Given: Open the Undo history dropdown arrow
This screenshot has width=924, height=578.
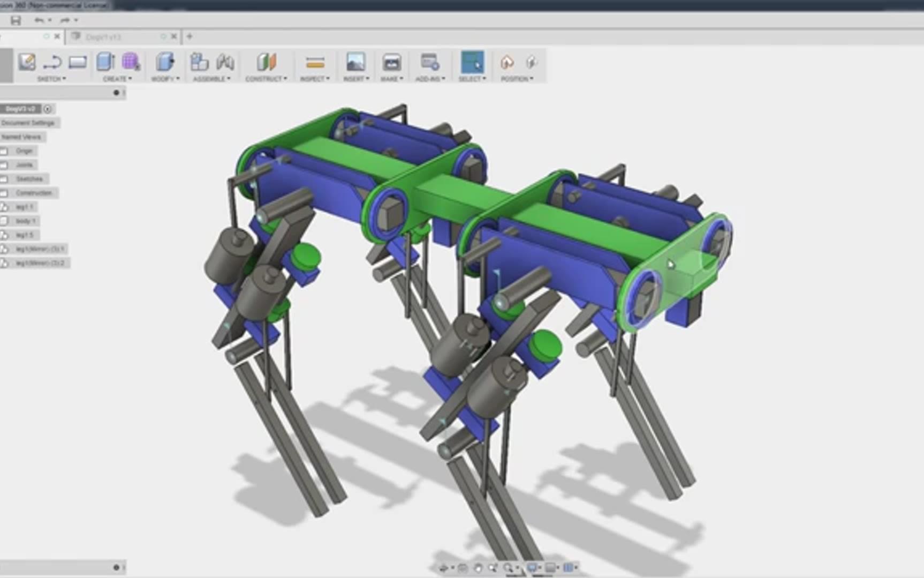Looking at the screenshot, I should (49, 20).
